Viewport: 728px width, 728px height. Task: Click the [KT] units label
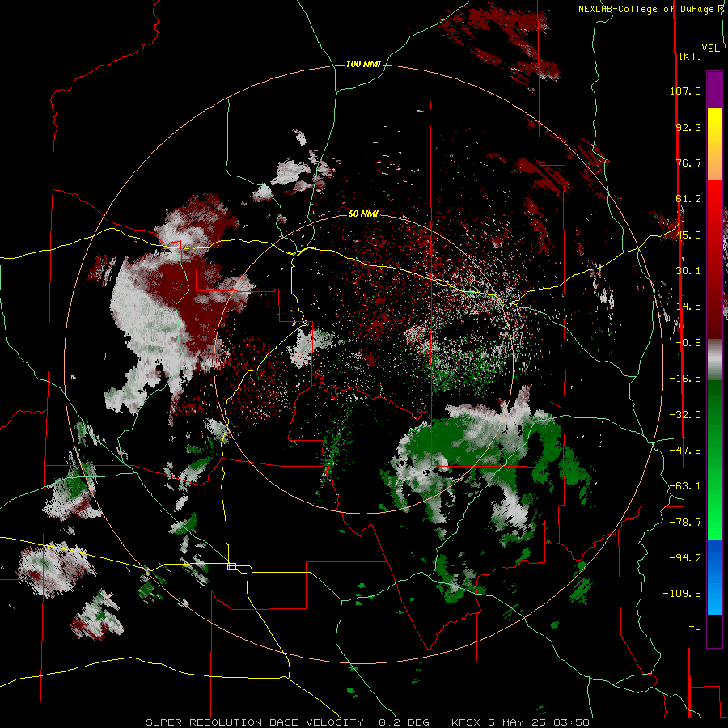point(690,56)
